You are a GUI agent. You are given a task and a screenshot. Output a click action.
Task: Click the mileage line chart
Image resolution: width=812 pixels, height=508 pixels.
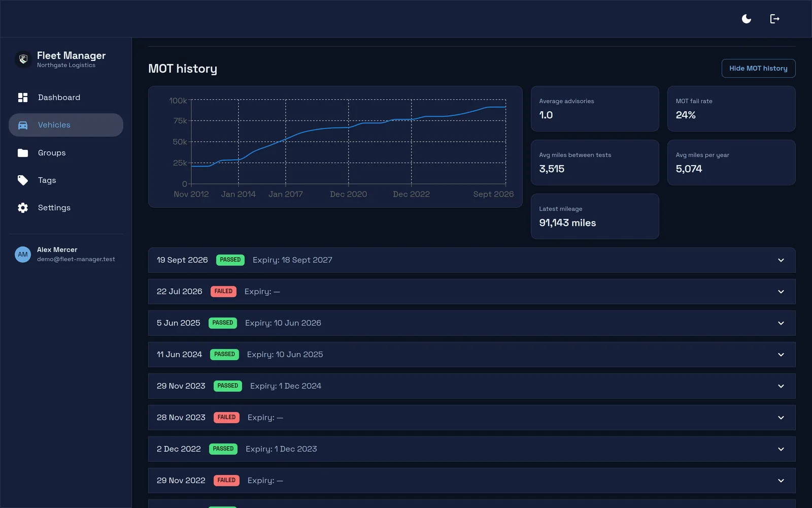(x=335, y=147)
